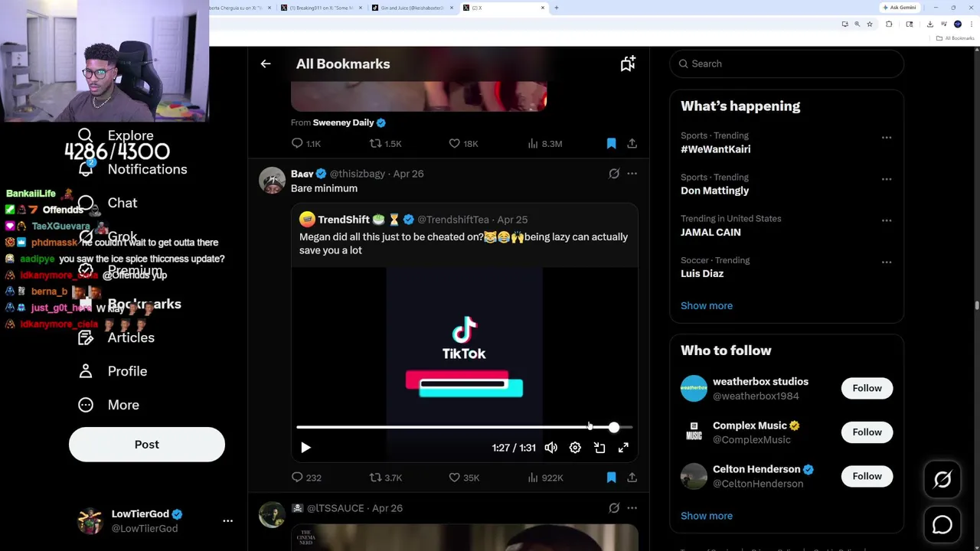Show more Who to follow suggestions

(707, 516)
